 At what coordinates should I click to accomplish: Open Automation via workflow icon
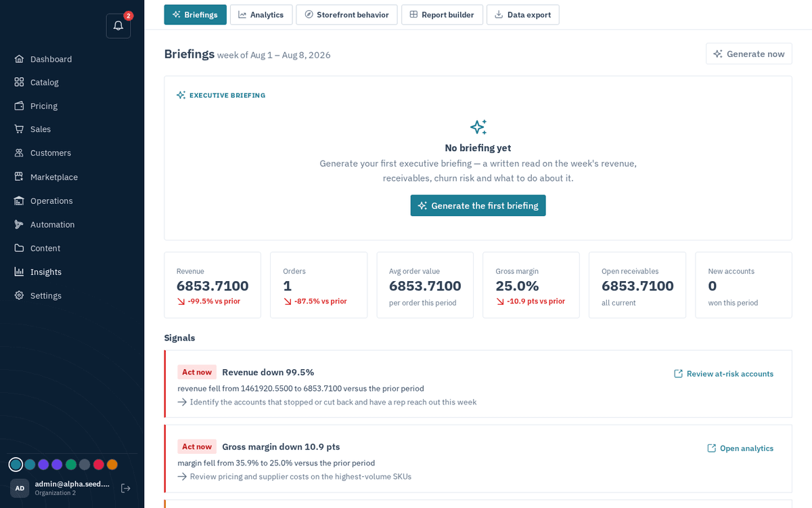19,224
